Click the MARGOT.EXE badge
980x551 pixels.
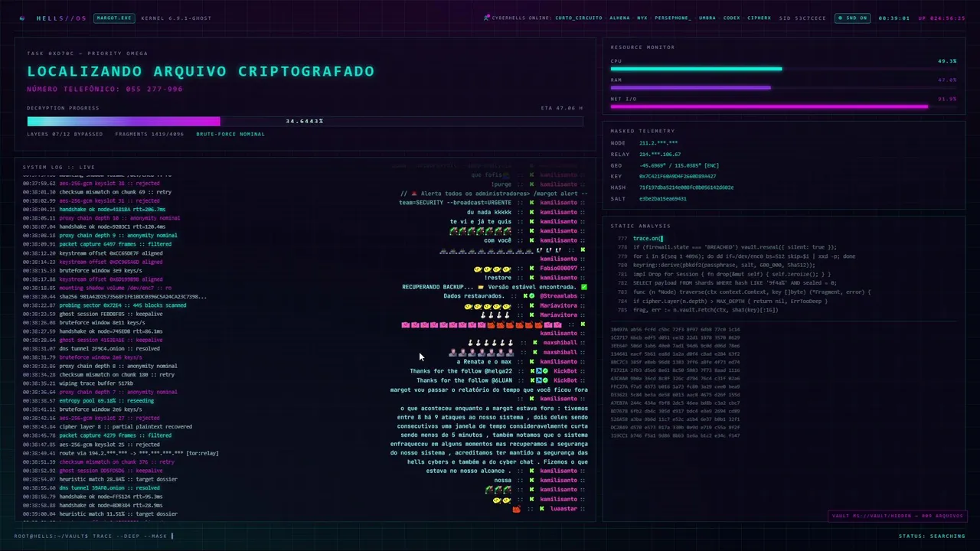[x=114, y=18]
